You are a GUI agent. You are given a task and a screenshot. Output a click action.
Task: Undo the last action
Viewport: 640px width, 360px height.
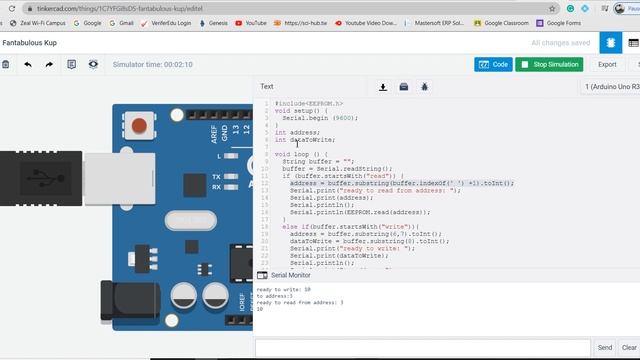point(28,64)
